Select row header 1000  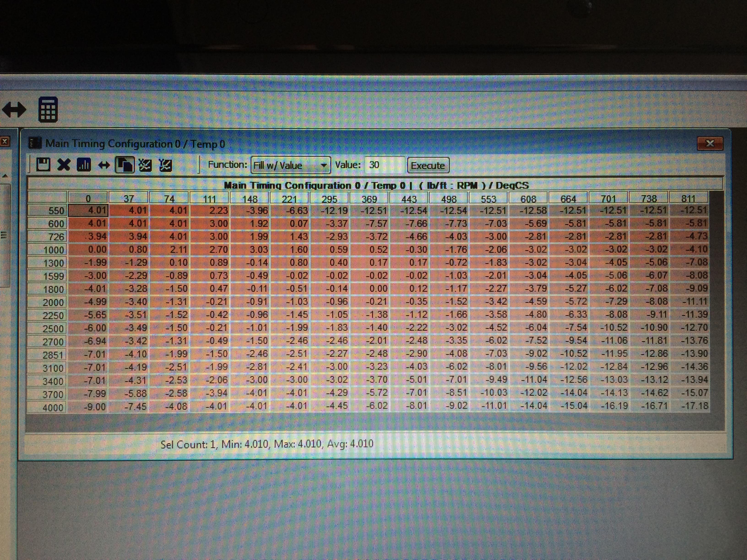click(x=48, y=250)
